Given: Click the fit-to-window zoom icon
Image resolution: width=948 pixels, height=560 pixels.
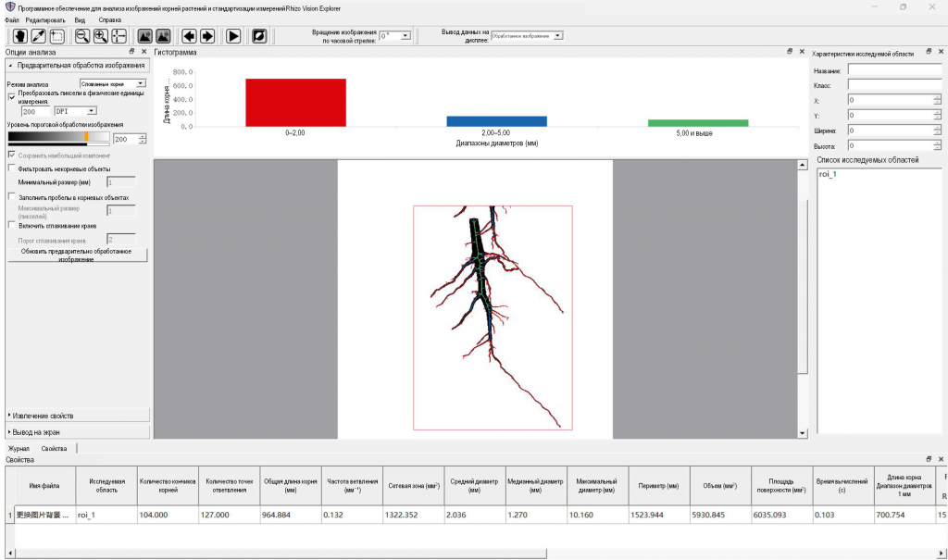Looking at the screenshot, I should click(x=119, y=36).
